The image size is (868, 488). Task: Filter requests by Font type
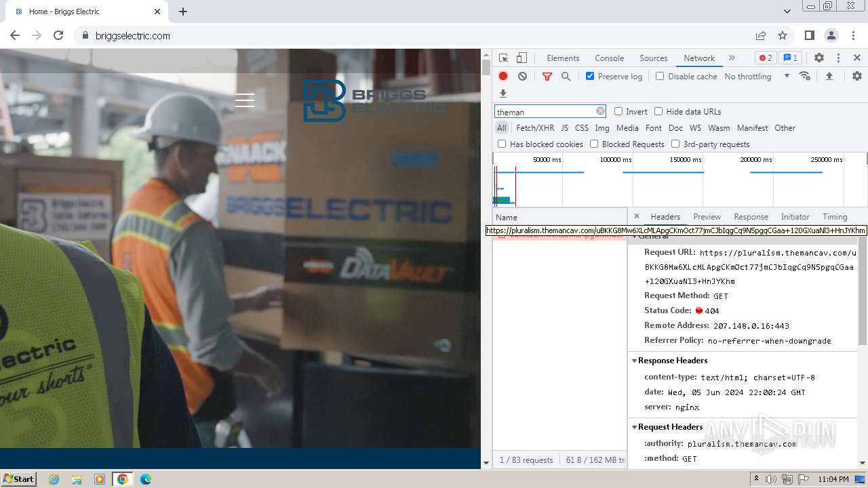[x=654, y=128]
